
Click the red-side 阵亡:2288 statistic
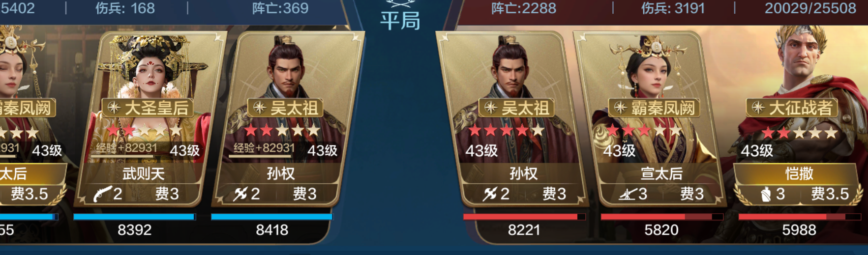(x=524, y=8)
